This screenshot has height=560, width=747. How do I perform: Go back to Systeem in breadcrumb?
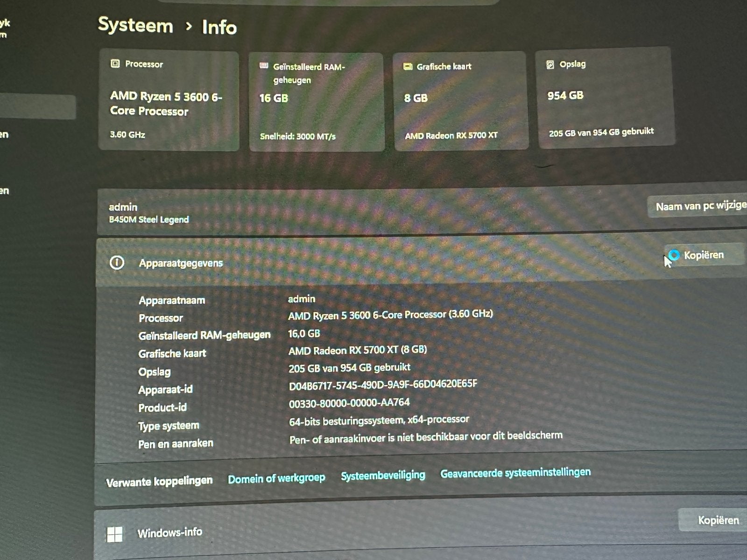(135, 25)
